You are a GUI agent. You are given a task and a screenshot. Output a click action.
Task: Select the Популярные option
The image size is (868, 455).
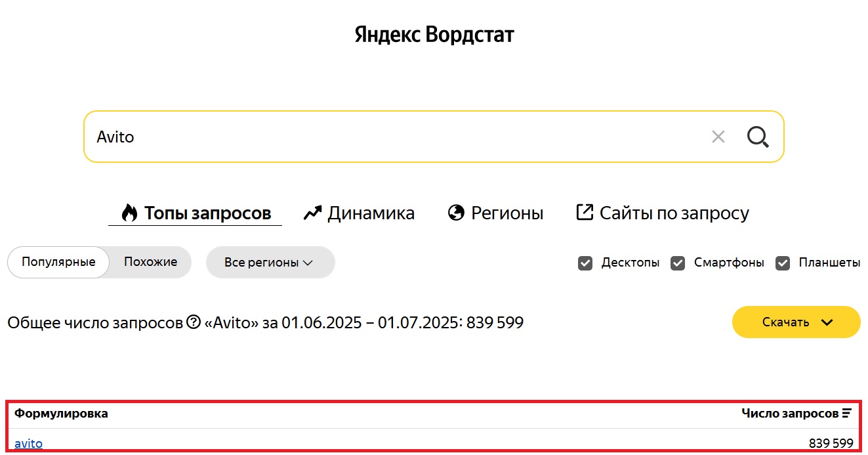tap(58, 262)
